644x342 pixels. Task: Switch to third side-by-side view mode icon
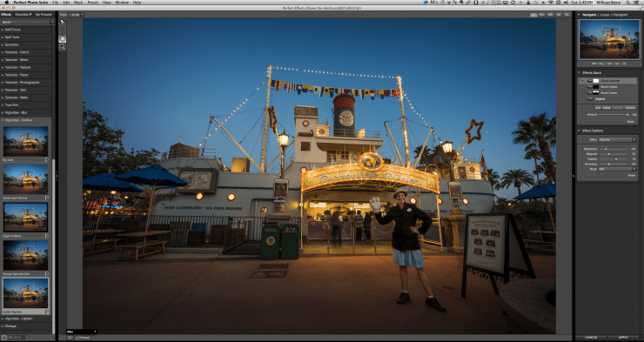click(x=17, y=338)
